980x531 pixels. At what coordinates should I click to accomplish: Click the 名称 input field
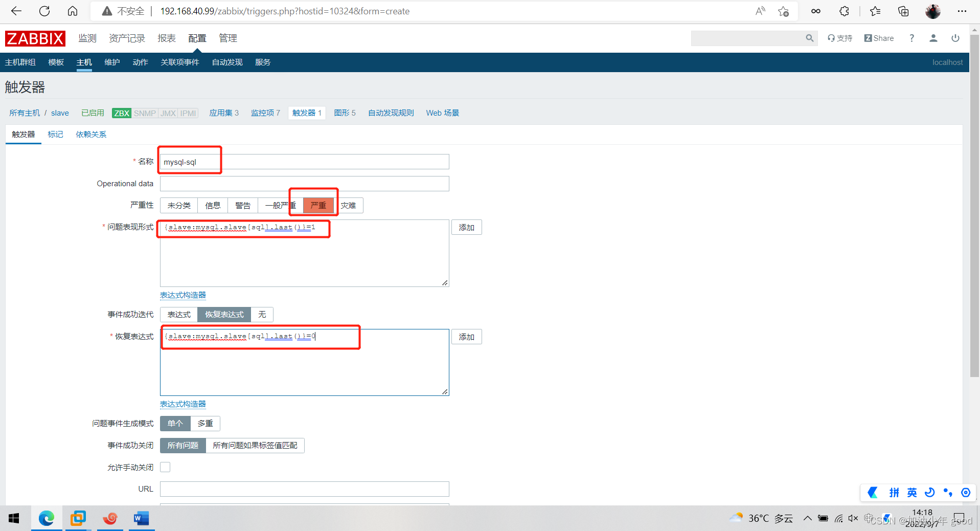(305, 162)
